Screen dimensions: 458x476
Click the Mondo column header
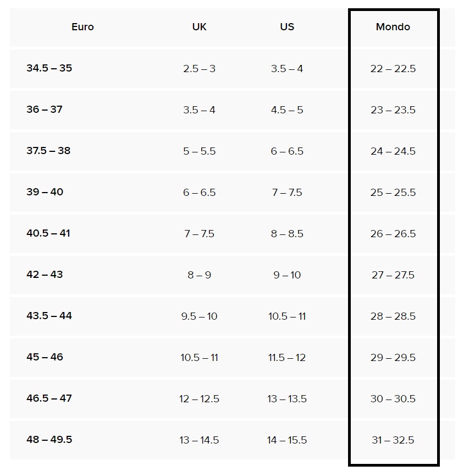click(393, 27)
